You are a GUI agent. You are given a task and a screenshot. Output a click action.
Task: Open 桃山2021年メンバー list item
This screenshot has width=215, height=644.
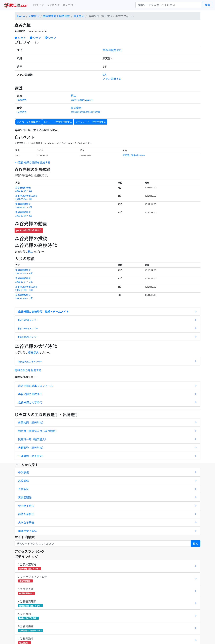click(107, 328)
